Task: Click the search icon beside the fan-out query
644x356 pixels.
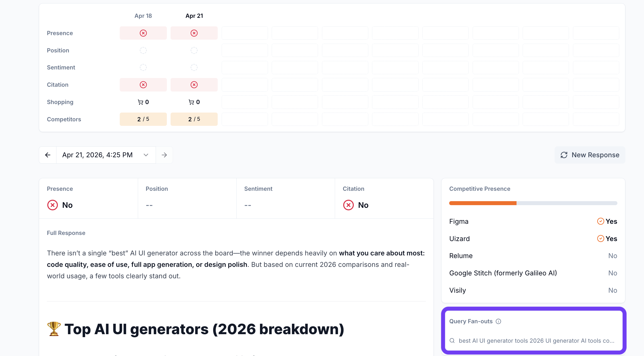Action: coord(452,341)
